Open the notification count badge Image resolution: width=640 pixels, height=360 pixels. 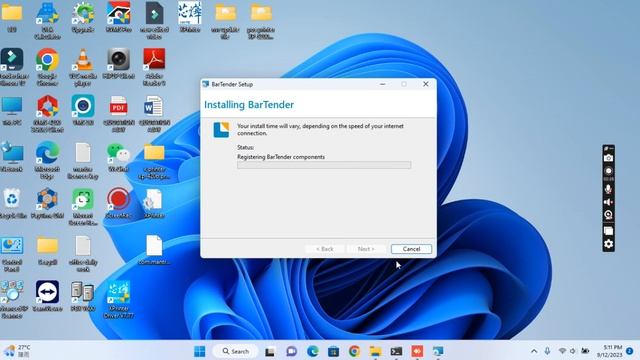(x=630, y=351)
